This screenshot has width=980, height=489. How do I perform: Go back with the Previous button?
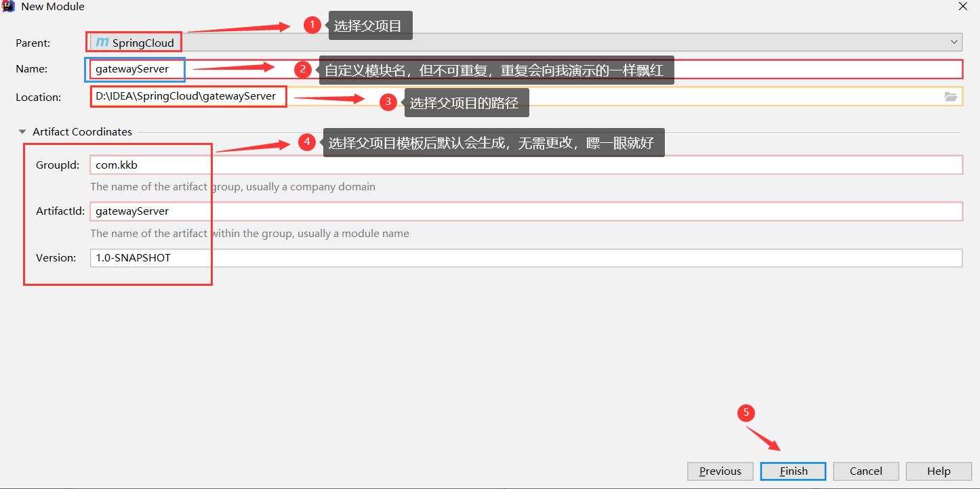720,471
